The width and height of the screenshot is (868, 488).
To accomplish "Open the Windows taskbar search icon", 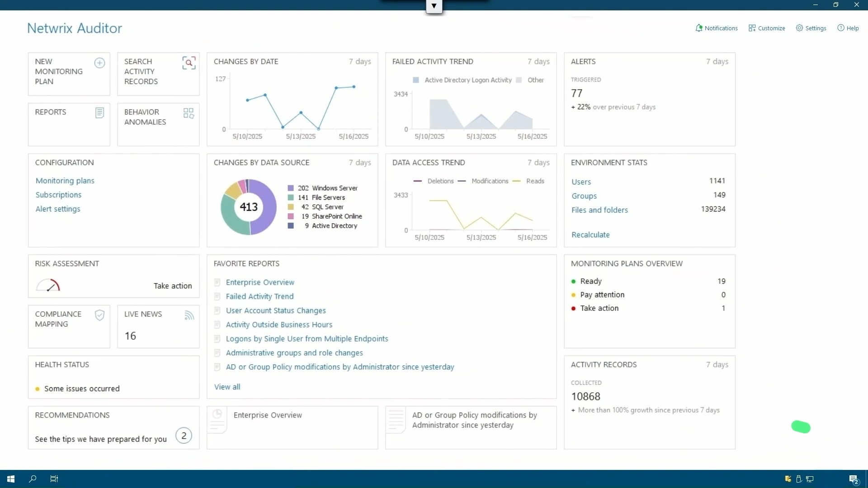I will [33, 479].
